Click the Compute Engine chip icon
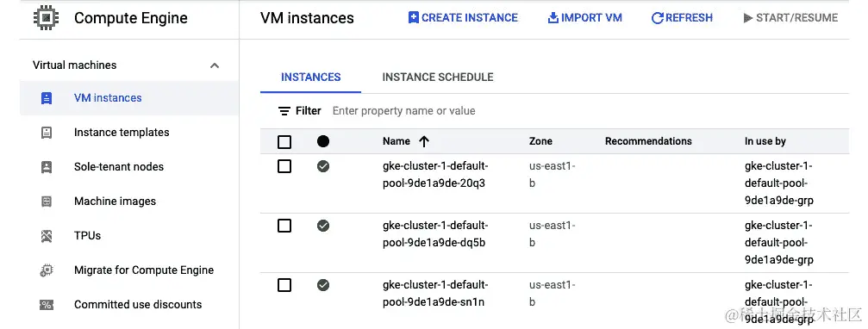The height and width of the screenshot is (329, 868). (x=47, y=17)
